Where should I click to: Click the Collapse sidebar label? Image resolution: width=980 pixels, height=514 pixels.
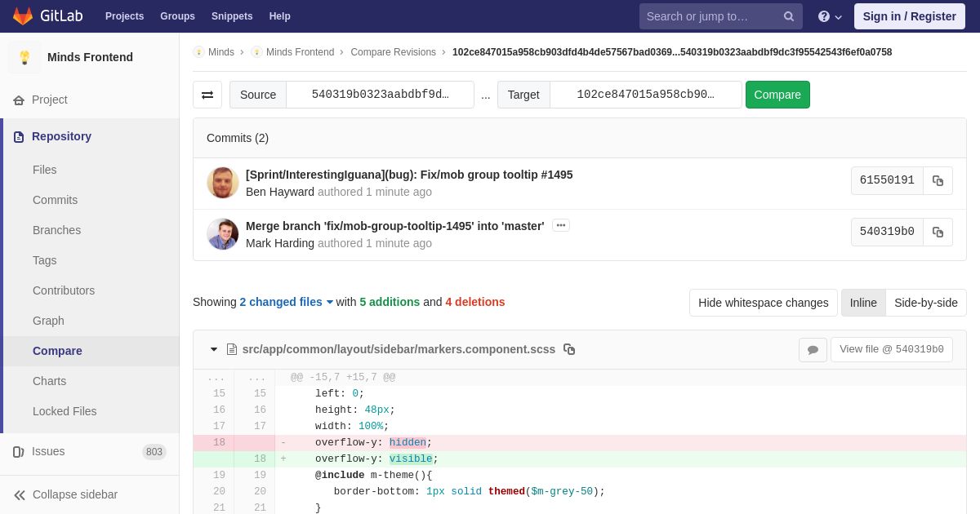pos(75,494)
